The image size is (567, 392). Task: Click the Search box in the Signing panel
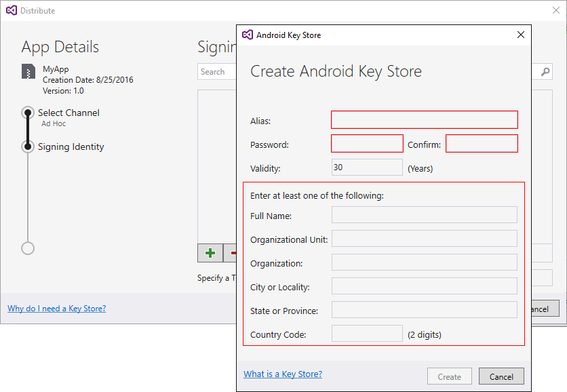pyautogui.click(x=217, y=71)
